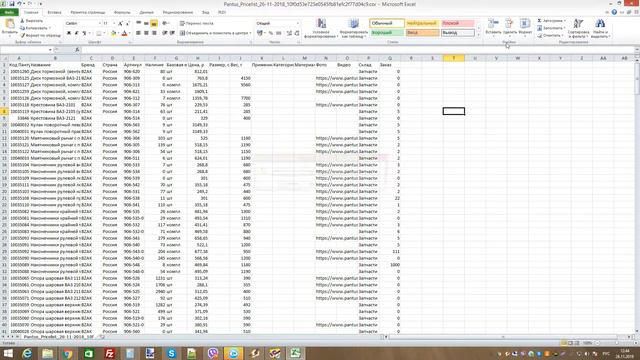Apply the Good (Хороший) cell style
Screen dimensions: 640x360
coord(387,33)
